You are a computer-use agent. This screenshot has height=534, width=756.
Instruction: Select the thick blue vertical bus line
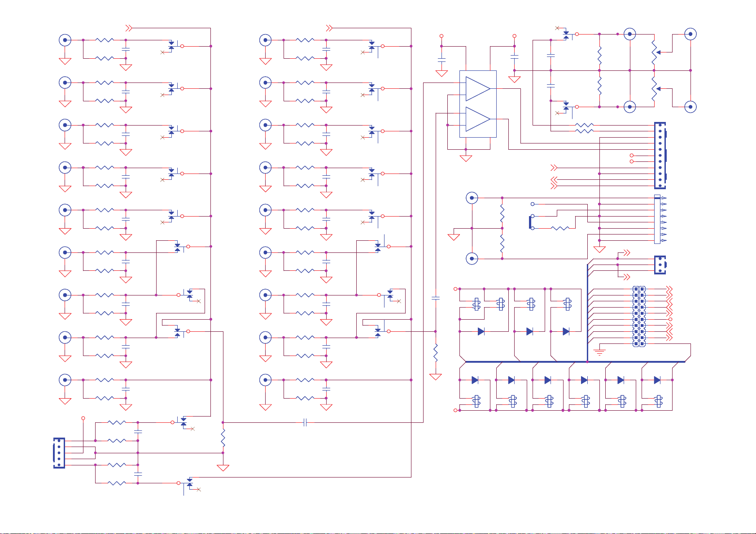coord(587,313)
